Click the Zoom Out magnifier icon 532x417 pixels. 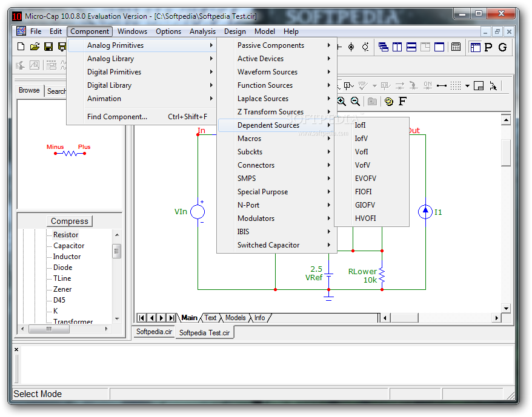click(x=355, y=101)
